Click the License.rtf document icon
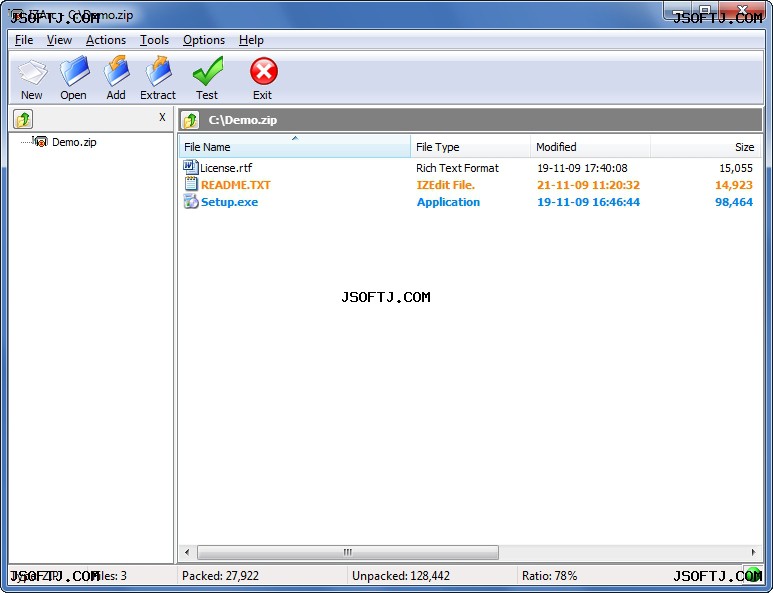 (x=191, y=167)
